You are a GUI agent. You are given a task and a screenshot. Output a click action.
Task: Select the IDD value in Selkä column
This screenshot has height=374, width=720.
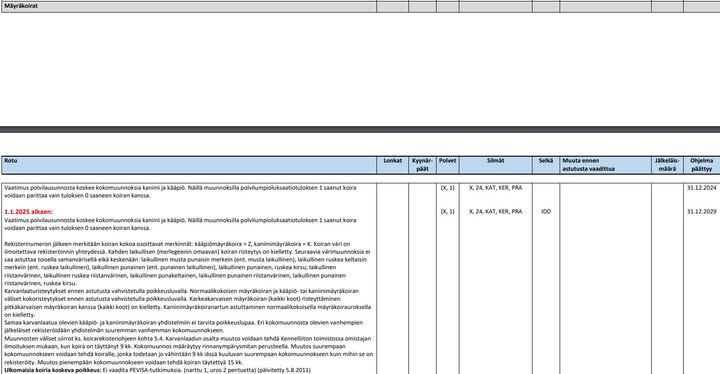[546, 212]
